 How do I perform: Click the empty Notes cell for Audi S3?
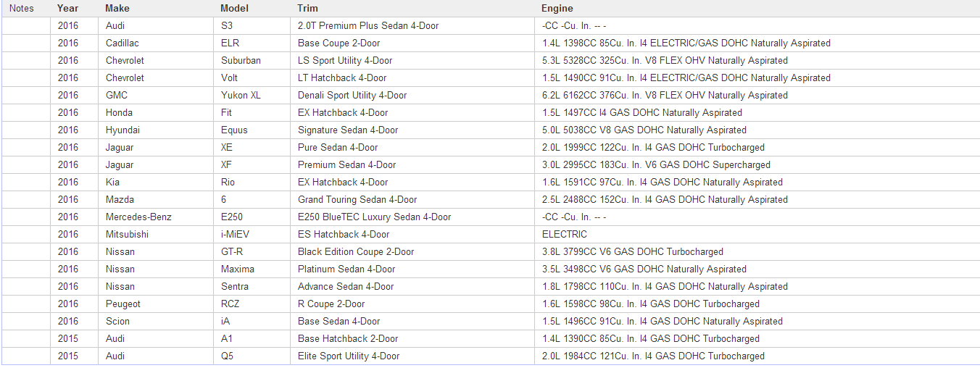[x=25, y=26]
